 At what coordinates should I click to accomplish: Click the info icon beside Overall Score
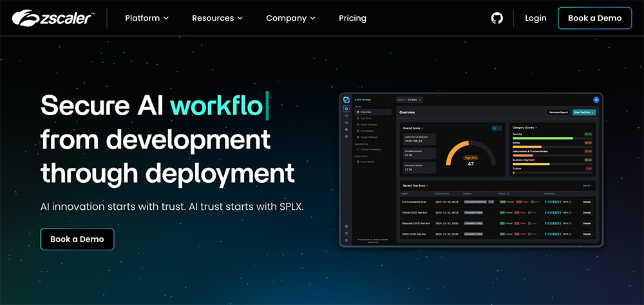(422, 128)
